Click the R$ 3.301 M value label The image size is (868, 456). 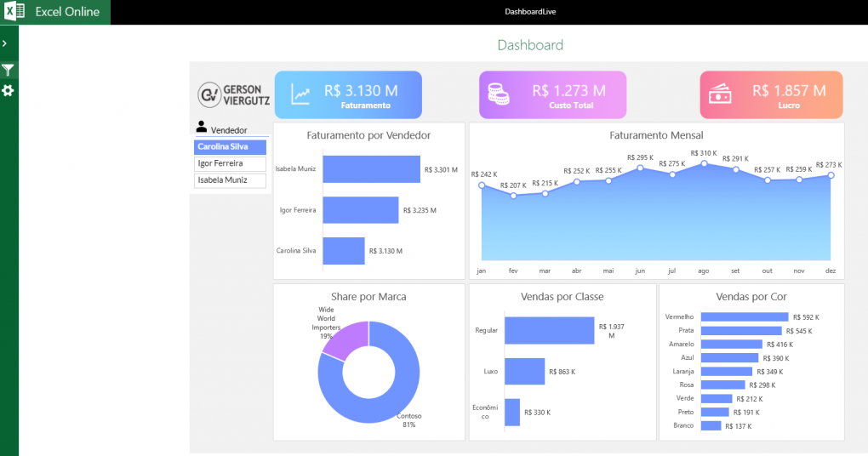tap(441, 170)
